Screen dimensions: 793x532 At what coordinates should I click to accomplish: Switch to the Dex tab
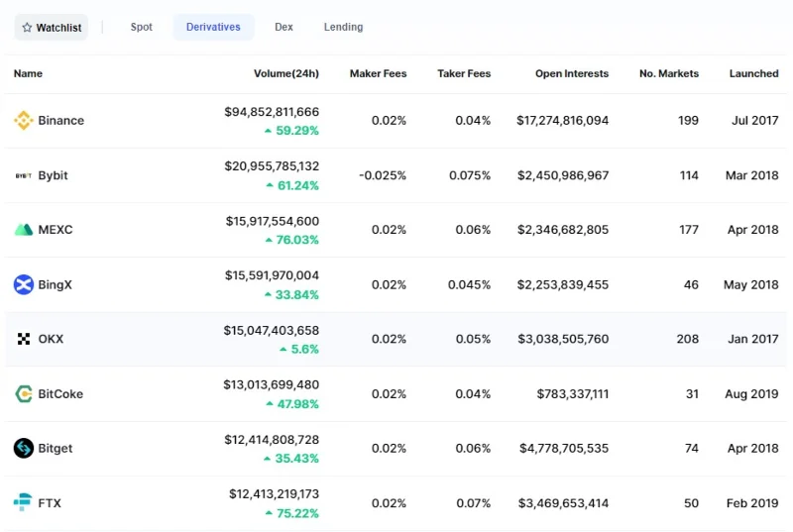283,27
